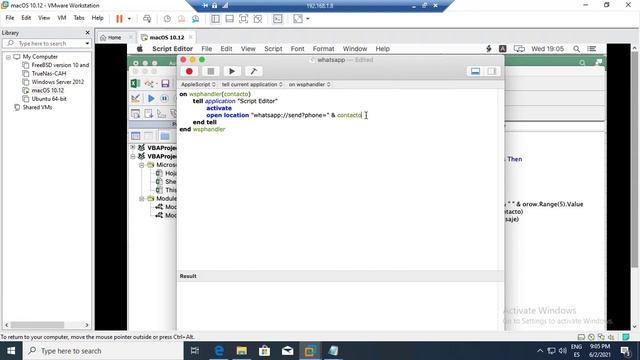Collapse the Modules folder in VBA project tree
Image resolution: width=640 pixels, height=360 pixels.
click(x=141, y=198)
